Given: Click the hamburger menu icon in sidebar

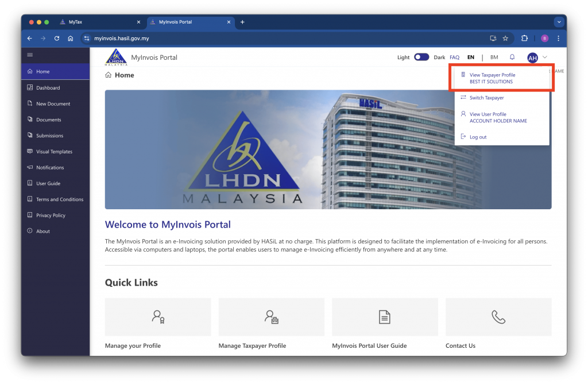Looking at the screenshot, I should click(x=30, y=55).
